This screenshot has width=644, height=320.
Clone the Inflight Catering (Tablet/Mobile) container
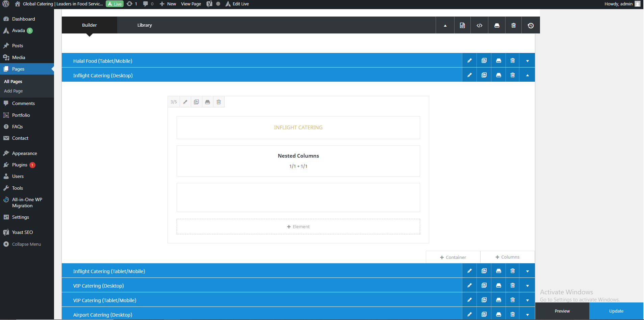point(484,271)
